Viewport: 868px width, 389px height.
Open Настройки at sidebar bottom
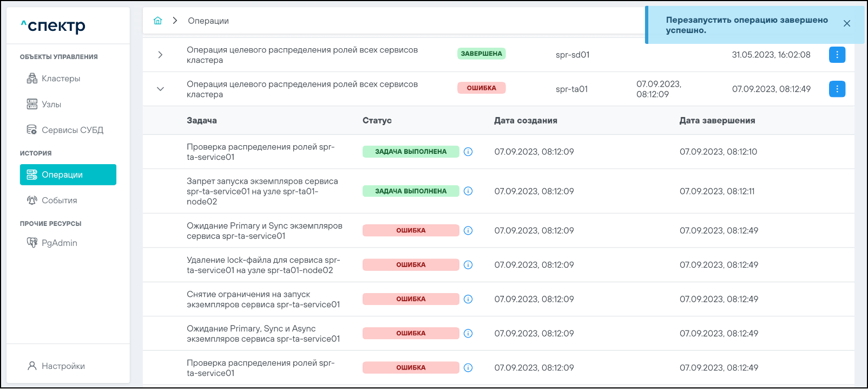pyautogui.click(x=63, y=366)
